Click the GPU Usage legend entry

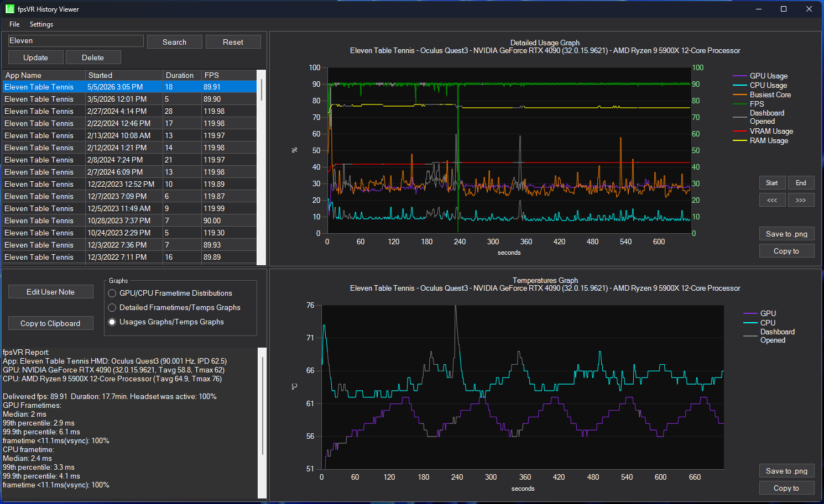pyautogui.click(x=760, y=76)
